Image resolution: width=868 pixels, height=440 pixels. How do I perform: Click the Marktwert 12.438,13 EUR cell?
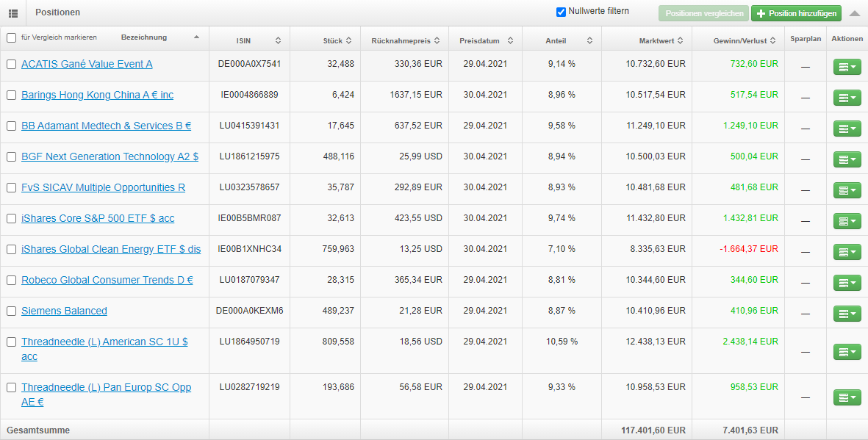pos(656,342)
